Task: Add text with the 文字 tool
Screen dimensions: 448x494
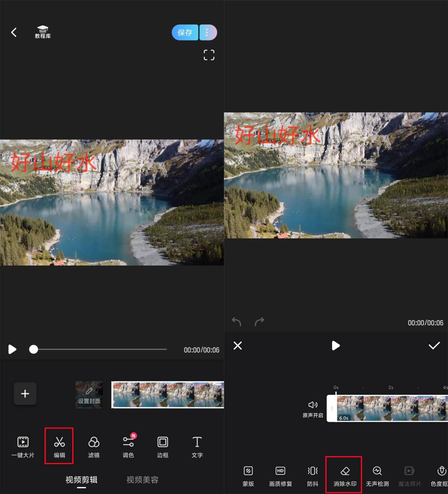Action: click(197, 446)
